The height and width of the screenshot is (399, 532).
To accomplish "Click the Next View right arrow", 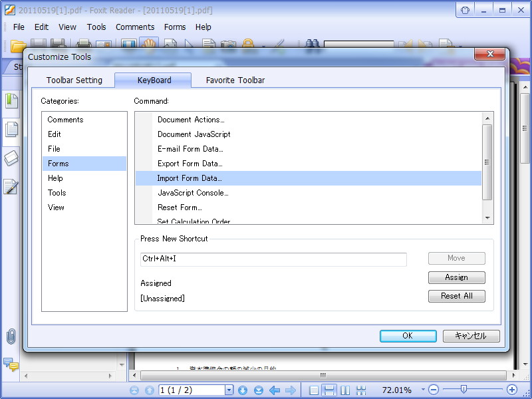I will coord(290,390).
